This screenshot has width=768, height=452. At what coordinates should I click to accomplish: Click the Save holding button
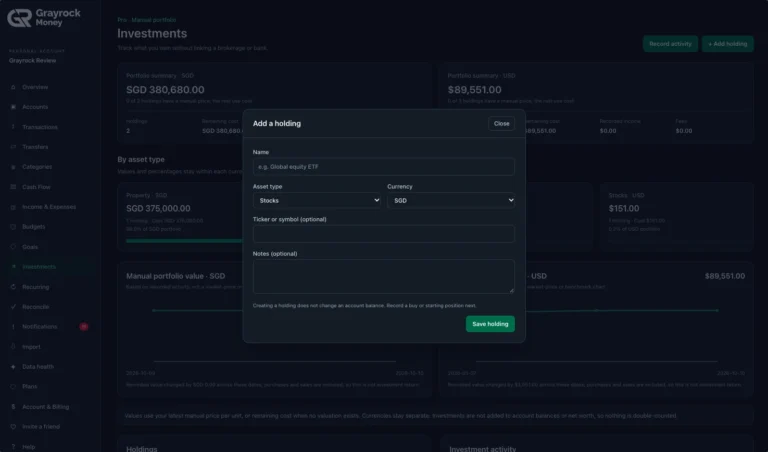(x=490, y=324)
